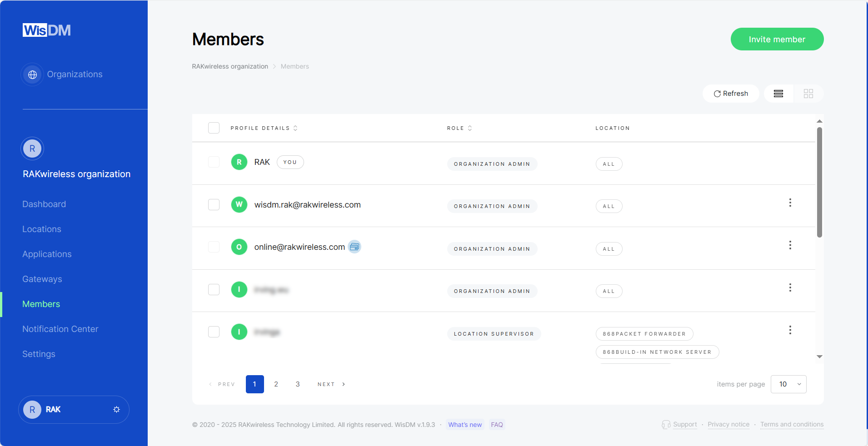This screenshot has height=446, width=868.
Task: Check the select-all checkbox in the table header
Action: click(214, 128)
